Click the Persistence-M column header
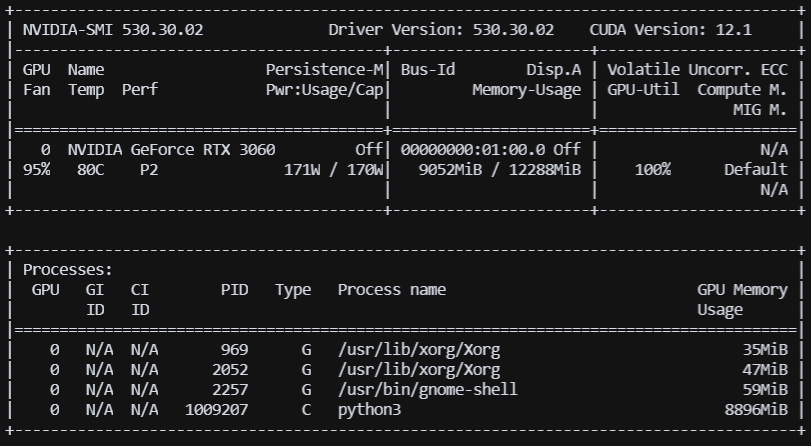The image size is (811, 446). 324,70
